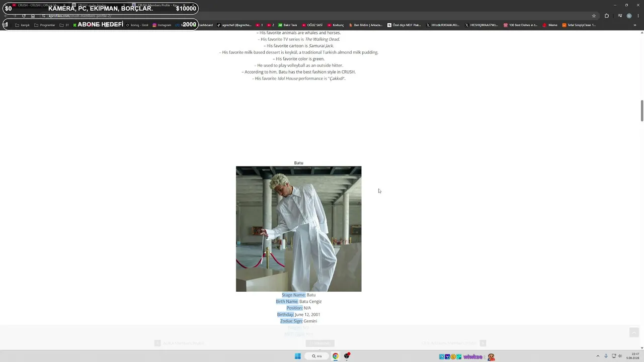Click the Birthday: June 12, 2001 line

coord(298,315)
